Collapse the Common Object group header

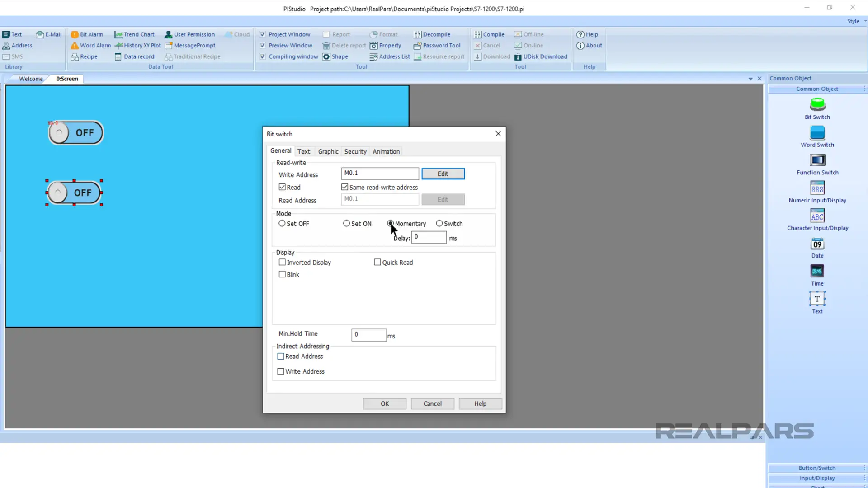pyautogui.click(x=817, y=89)
